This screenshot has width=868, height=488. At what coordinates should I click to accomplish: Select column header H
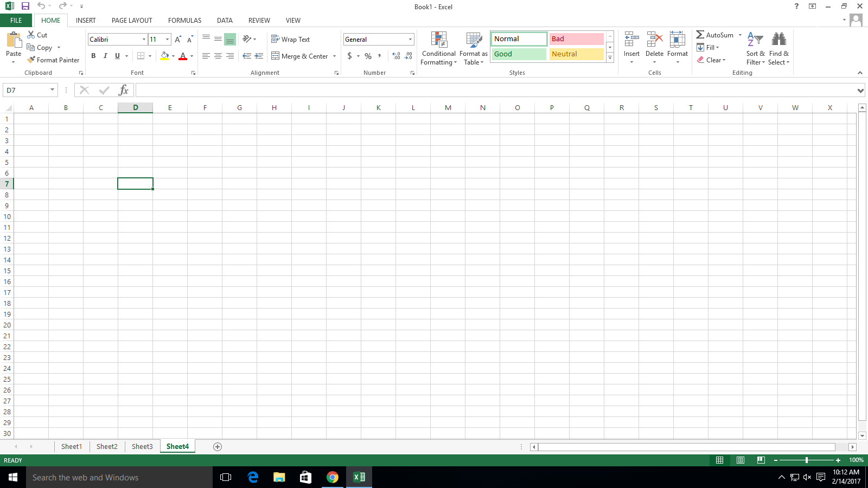coord(274,107)
